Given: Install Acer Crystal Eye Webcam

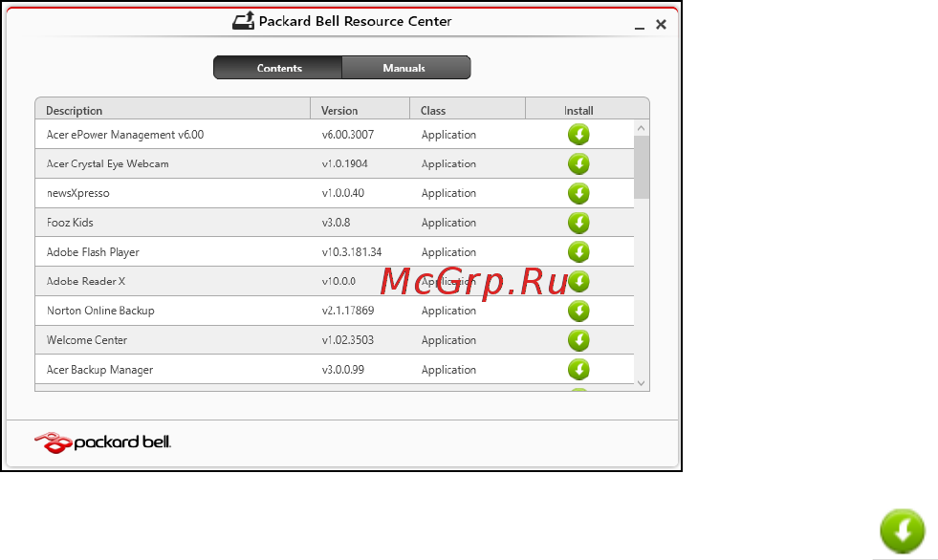Looking at the screenshot, I should coord(578,163).
